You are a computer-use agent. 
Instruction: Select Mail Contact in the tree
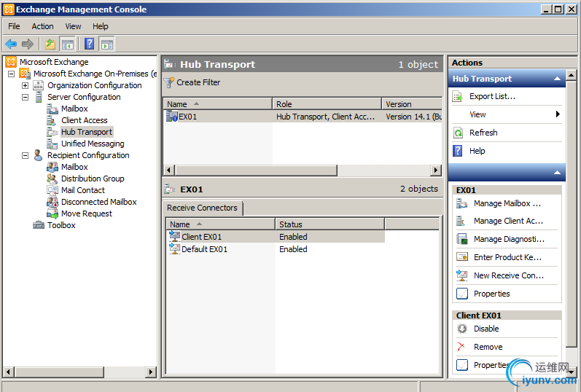(83, 190)
